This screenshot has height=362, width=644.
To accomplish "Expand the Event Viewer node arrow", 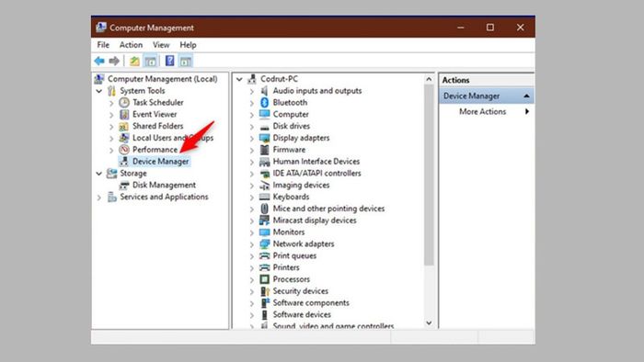I will 111,115.
